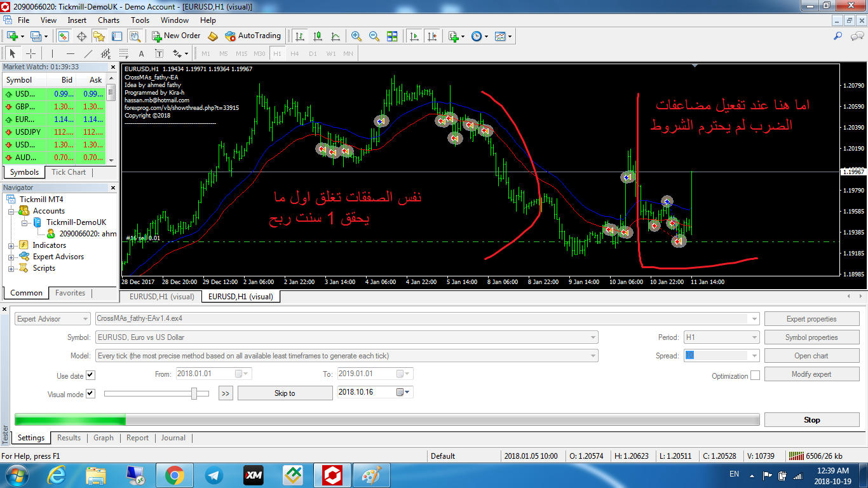Click the Zoom In magnifier icon

pyautogui.click(x=356, y=36)
